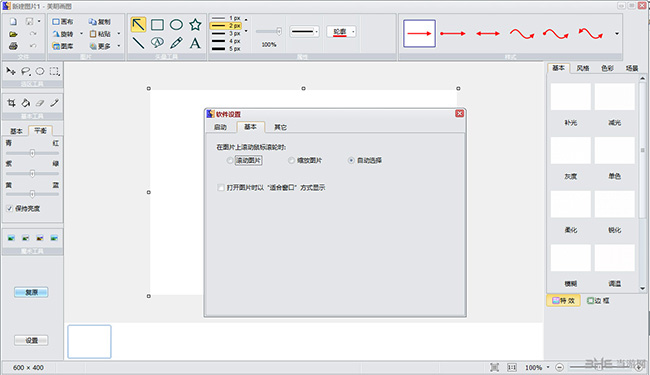The width and height of the screenshot is (650, 375).
Task: Switch to 边框 border panel button
Action: coord(598,300)
